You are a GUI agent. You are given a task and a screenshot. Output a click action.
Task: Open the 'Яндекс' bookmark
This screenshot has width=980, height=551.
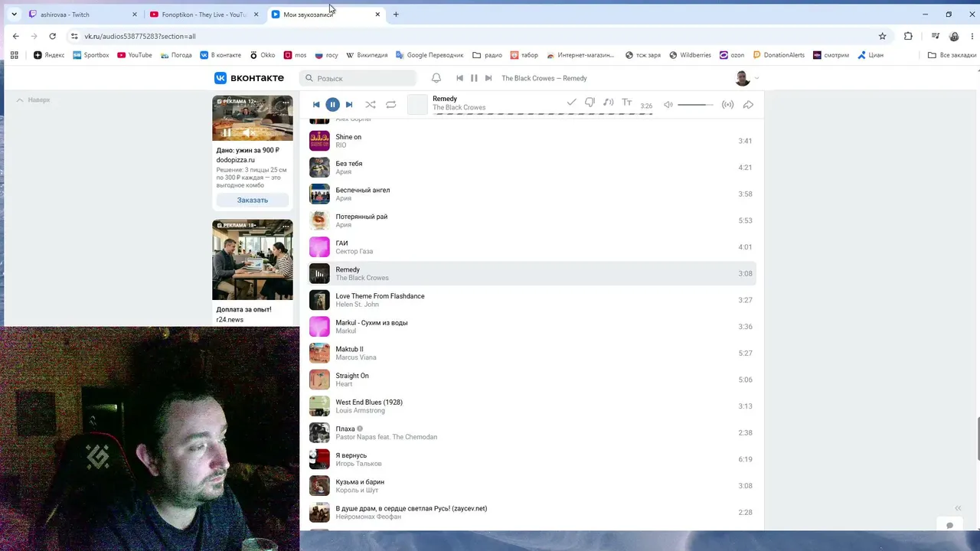click(49, 55)
